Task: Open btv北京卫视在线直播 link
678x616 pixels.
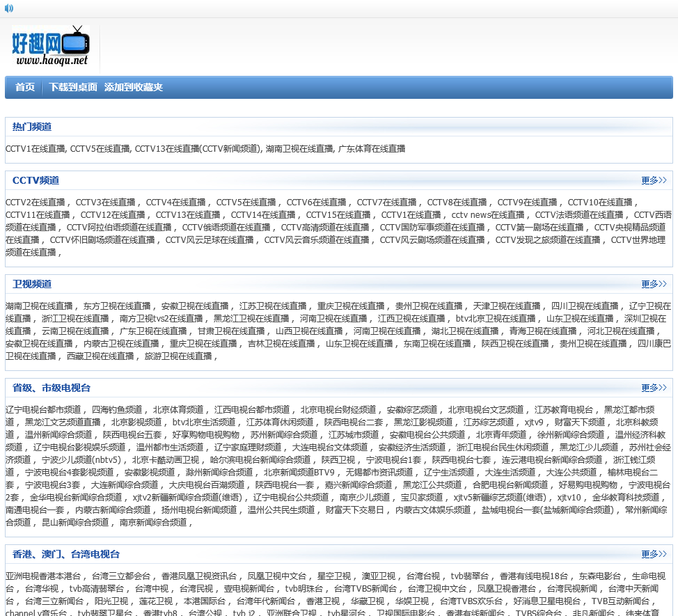Action: (496, 319)
